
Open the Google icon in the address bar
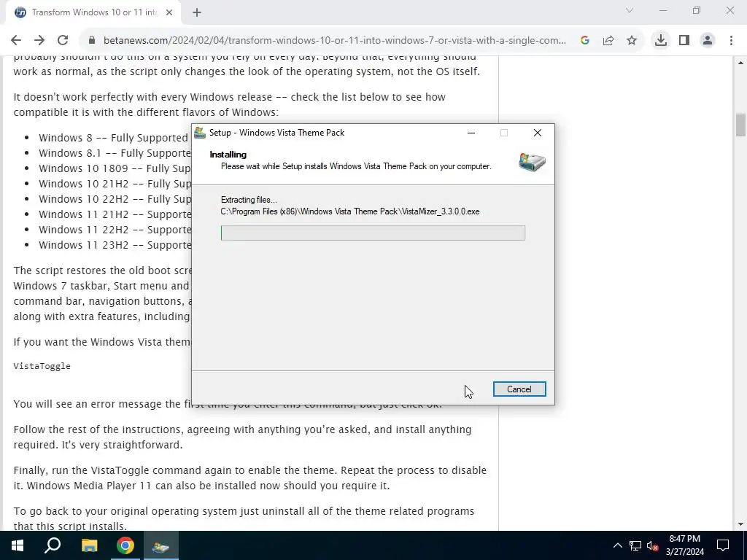pos(585,41)
